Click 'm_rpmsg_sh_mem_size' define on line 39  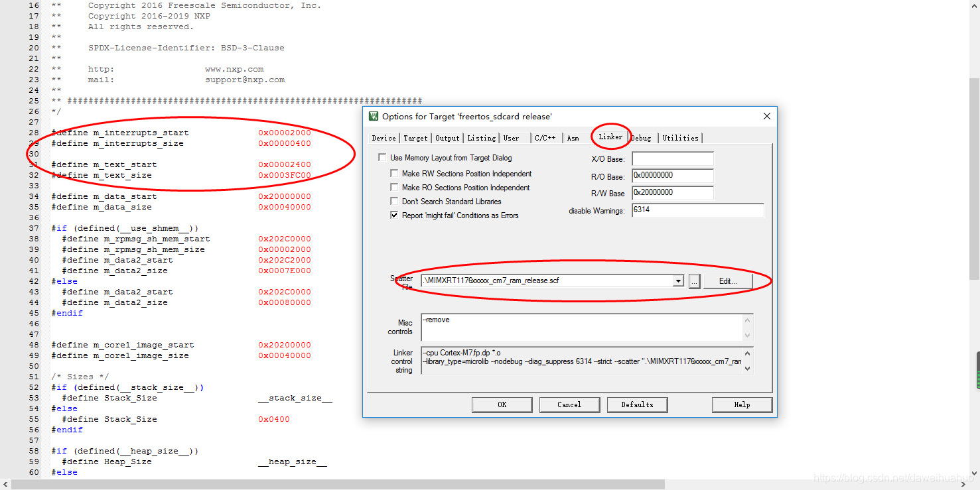click(133, 249)
